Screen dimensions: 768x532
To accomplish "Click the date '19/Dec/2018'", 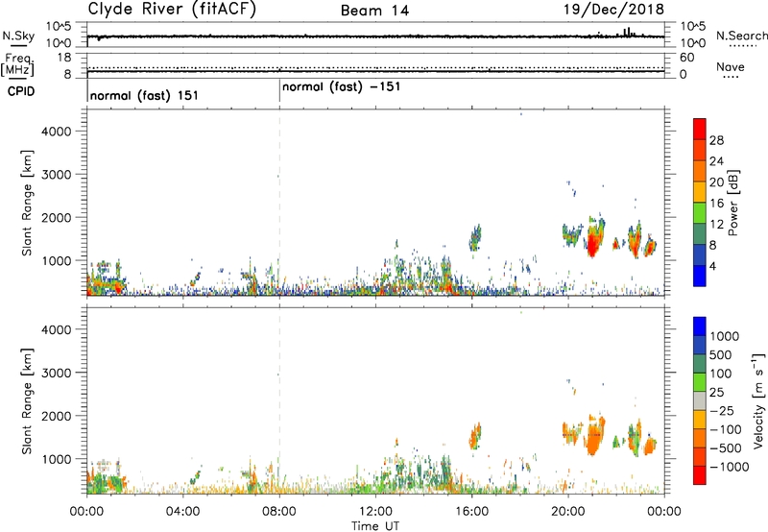I will click(613, 10).
